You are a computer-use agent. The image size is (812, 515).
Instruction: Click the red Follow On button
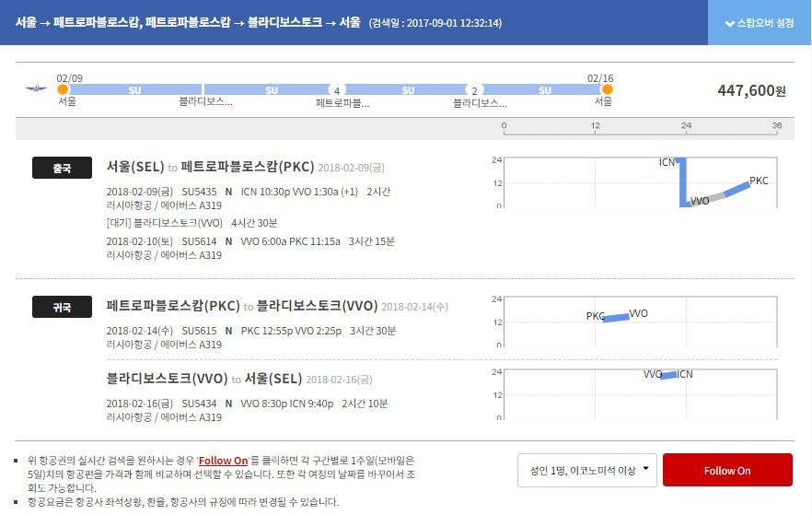tap(727, 471)
